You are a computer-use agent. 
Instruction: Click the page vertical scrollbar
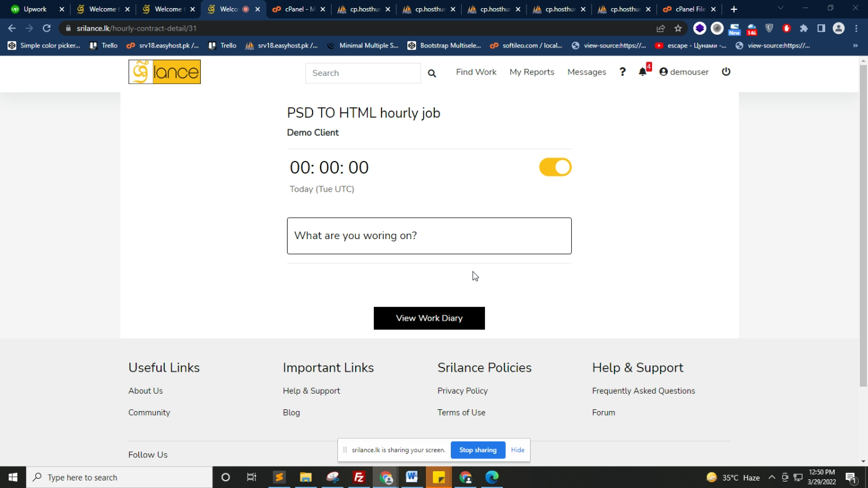[863, 232]
